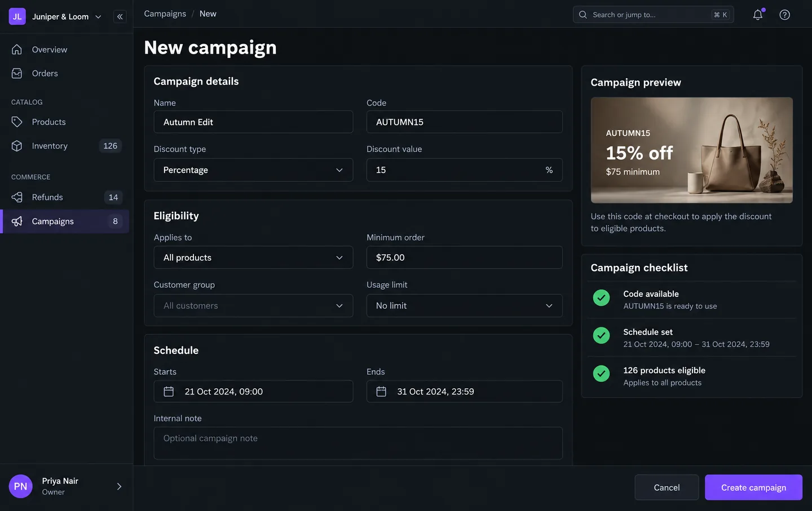Viewport: 812px width, 511px height.
Task: Click the Schedule set check icon
Action: pos(602,336)
